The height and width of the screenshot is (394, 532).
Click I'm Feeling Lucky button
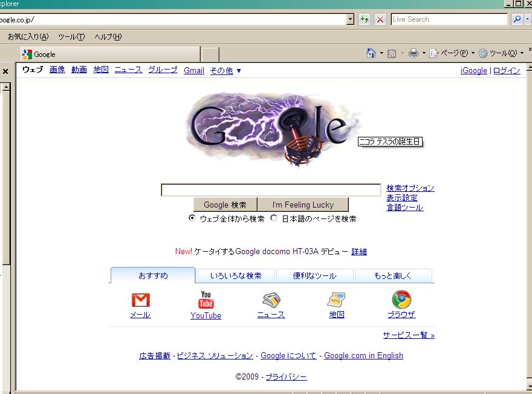[303, 205]
